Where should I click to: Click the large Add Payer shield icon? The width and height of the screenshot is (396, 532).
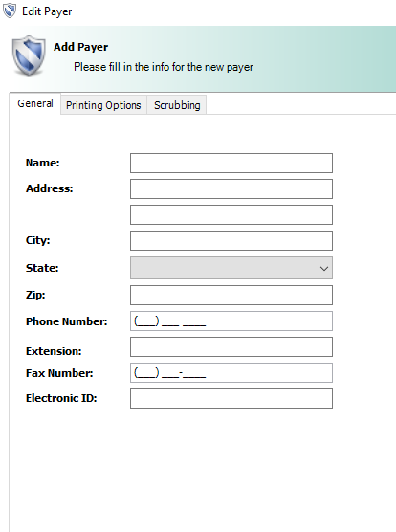click(29, 55)
